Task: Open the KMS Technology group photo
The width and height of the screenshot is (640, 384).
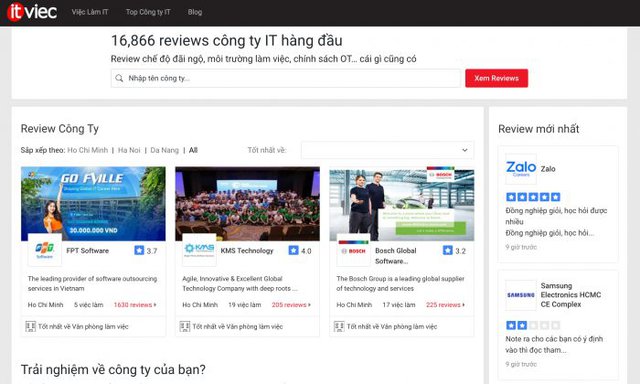Action: (247, 204)
